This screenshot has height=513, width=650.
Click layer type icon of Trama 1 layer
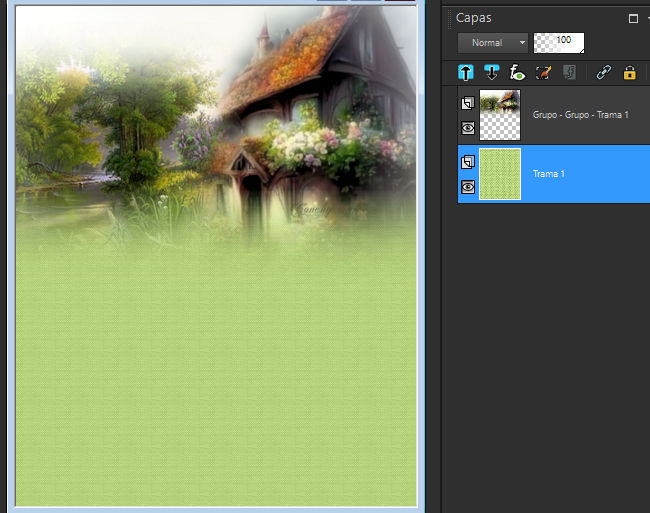click(x=468, y=162)
